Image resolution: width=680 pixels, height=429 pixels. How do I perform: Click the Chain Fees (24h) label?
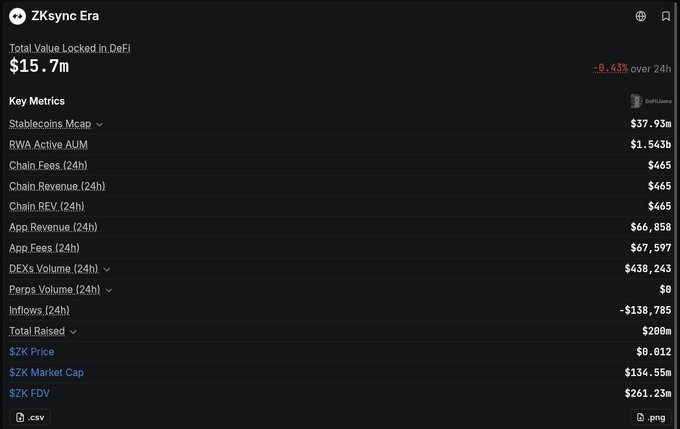click(x=48, y=165)
